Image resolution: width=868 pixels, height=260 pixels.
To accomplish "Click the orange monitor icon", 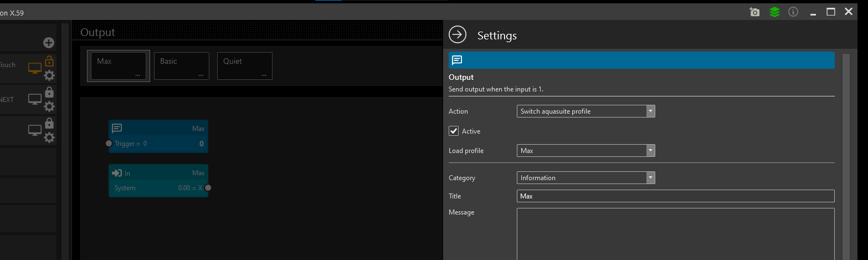I will point(35,68).
